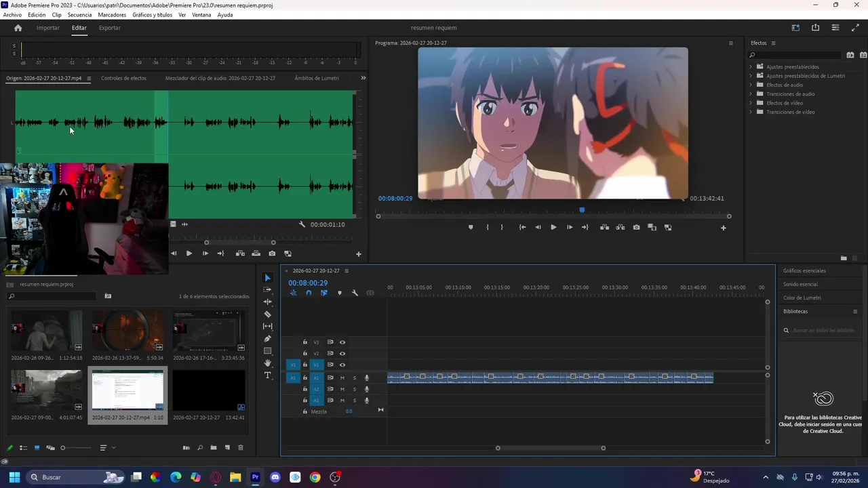Open source panel overflow chevron
868x488 pixels.
click(363, 78)
